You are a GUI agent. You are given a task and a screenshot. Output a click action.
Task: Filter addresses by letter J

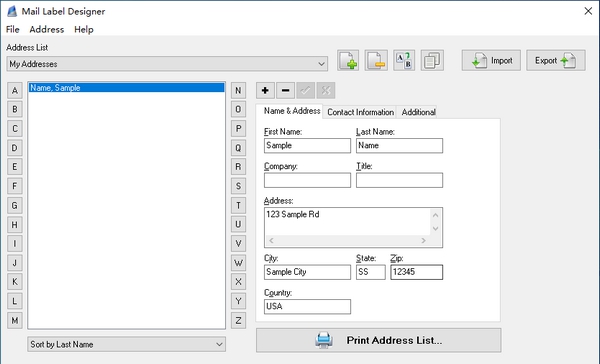tap(15, 263)
